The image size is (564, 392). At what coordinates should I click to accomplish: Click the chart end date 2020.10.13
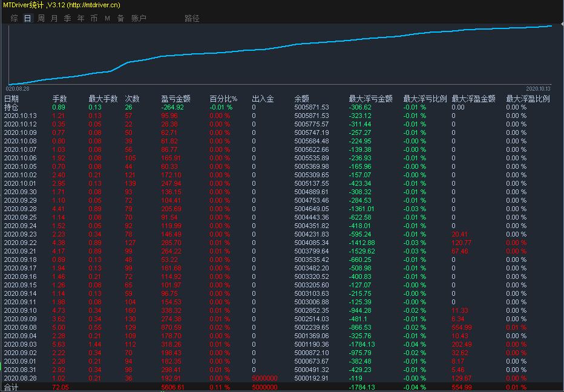(x=538, y=89)
